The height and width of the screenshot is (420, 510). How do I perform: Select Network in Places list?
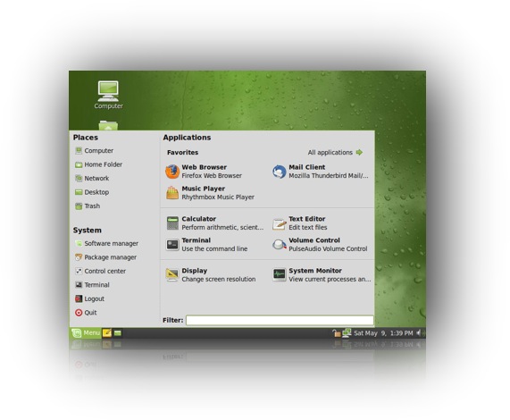(92, 179)
